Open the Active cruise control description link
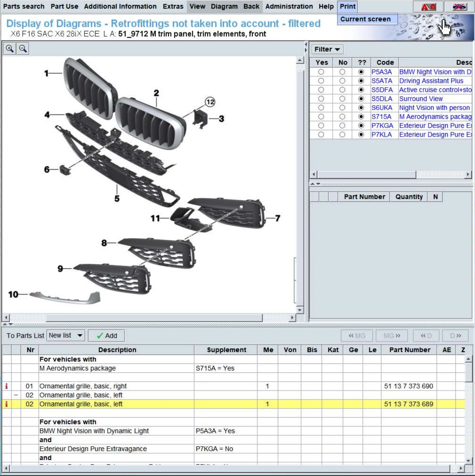The height and width of the screenshot is (476, 475). 435,90
